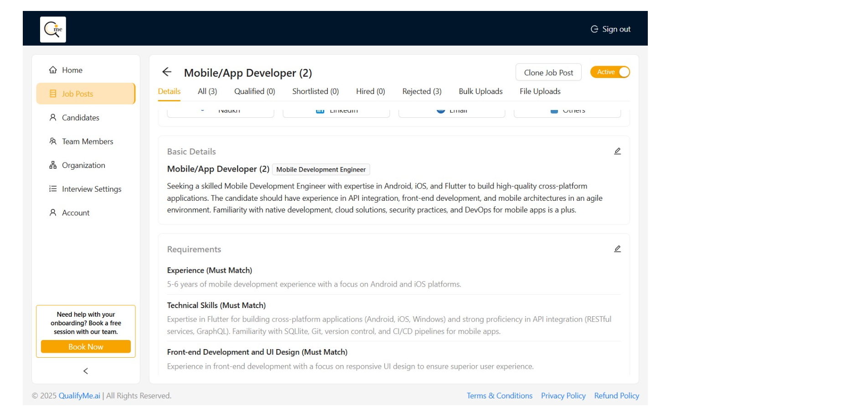
Task: Open Organization settings in sidebar
Action: click(x=83, y=165)
